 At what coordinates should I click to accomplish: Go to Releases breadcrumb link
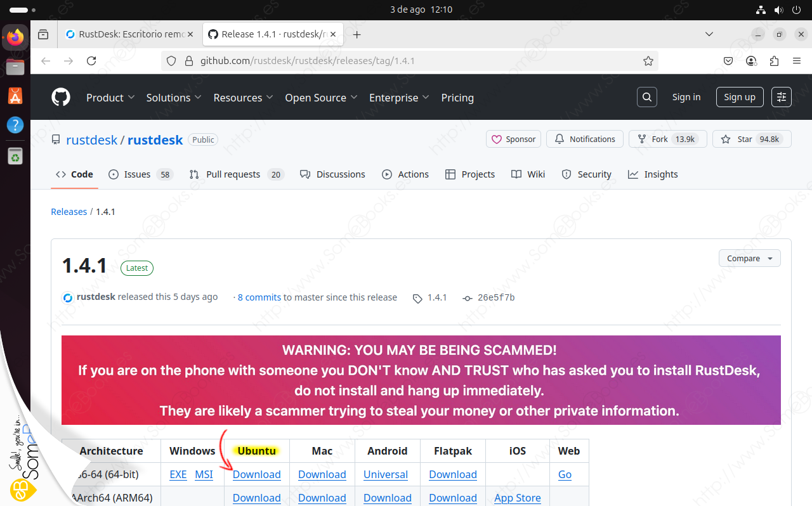click(69, 212)
